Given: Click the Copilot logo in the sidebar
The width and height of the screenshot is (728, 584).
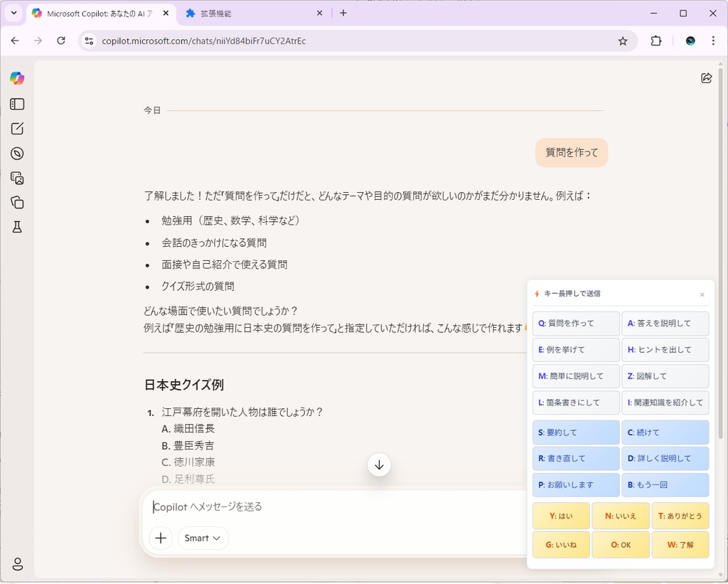Looking at the screenshot, I should 17,78.
